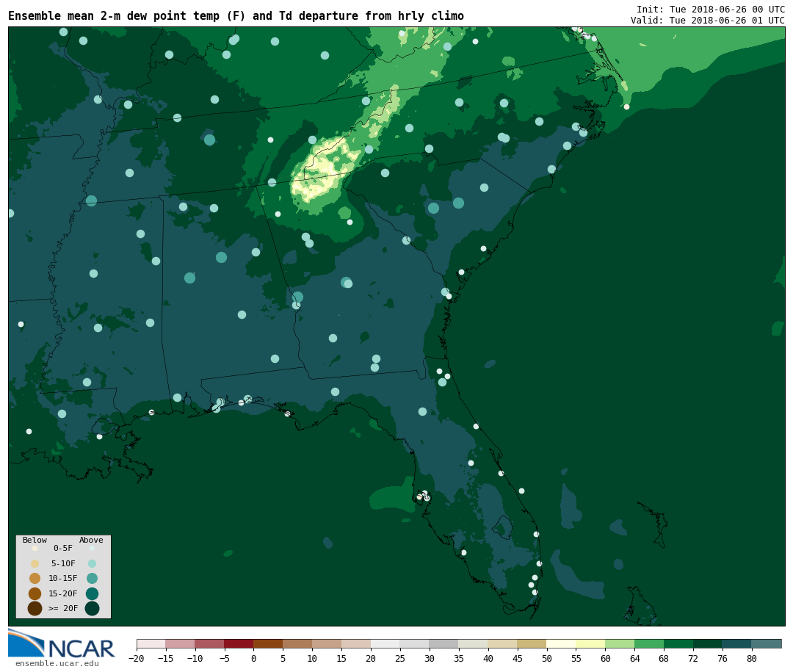This screenshot has width=793, height=672.
Task: Click the '5-10F' legend label
Action: (x=63, y=563)
